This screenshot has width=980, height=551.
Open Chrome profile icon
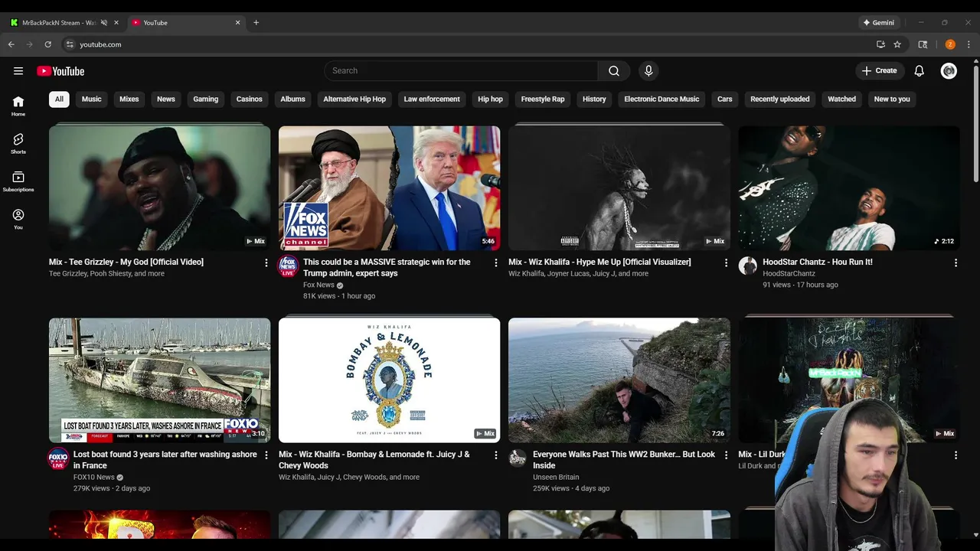[x=950, y=44]
